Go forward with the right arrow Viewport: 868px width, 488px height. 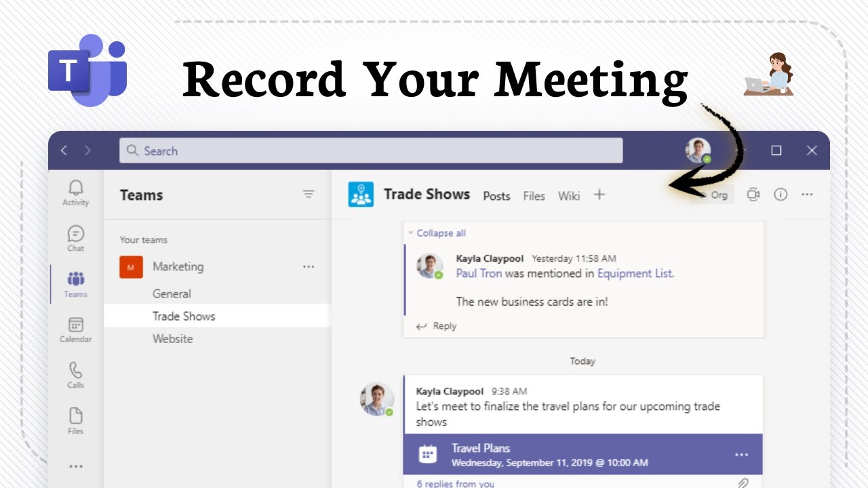pyautogui.click(x=87, y=150)
